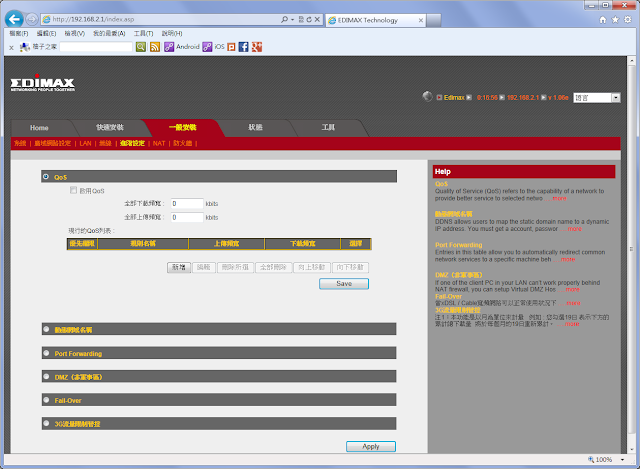This screenshot has height=469, width=640.
Task: Open the address bar dropdown arrow
Action: (x=292, y=20)
